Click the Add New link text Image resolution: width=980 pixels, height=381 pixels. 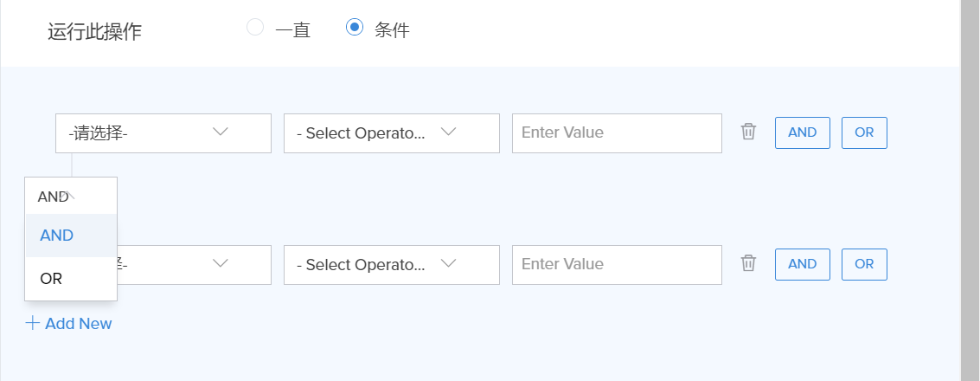click(x=79, y=324)
